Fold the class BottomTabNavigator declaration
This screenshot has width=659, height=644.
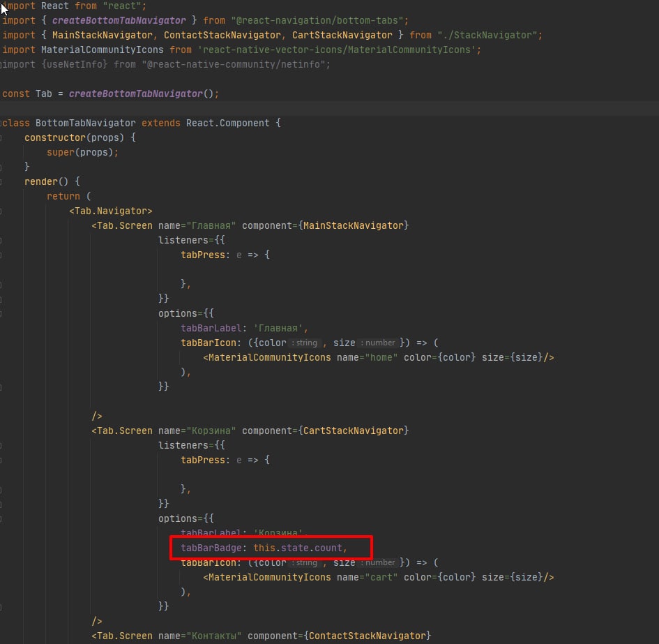pyautogui.click(x=3, y=123)
